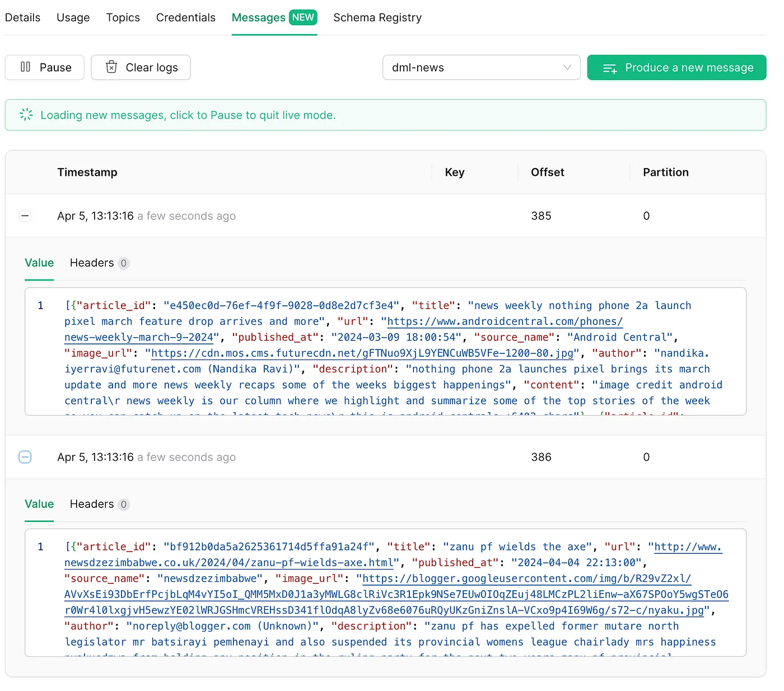Collapse the offset 386 message row
The width and height of the screenshot is (784, 691).
click(x=25, y=457)
